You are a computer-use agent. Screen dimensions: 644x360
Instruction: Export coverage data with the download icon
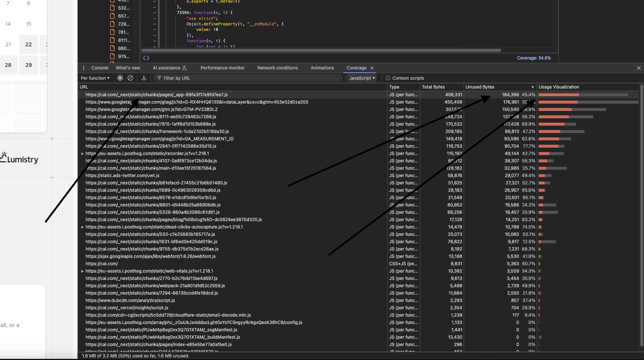coord(144,78)
